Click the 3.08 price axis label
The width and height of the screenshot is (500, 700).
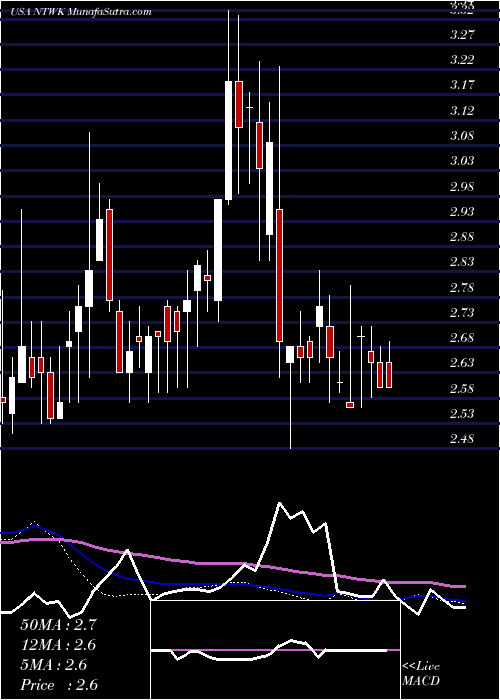[x=462, y=136]
